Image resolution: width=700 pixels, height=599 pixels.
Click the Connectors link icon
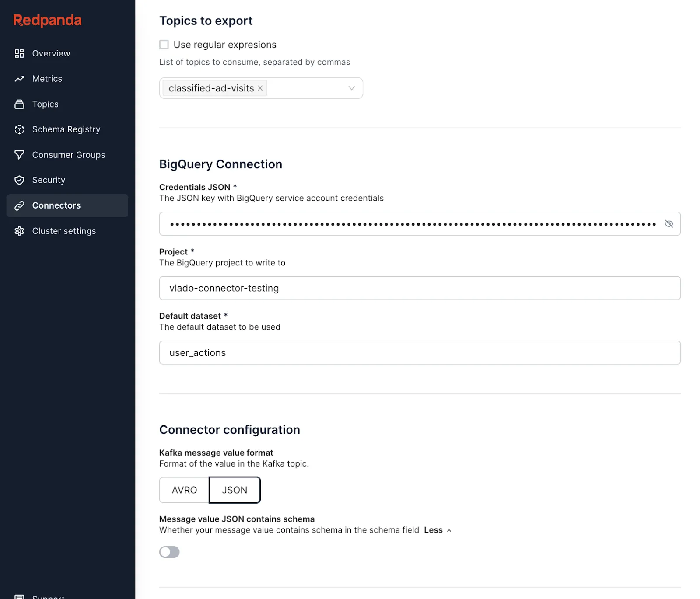[x=19, y=205]
